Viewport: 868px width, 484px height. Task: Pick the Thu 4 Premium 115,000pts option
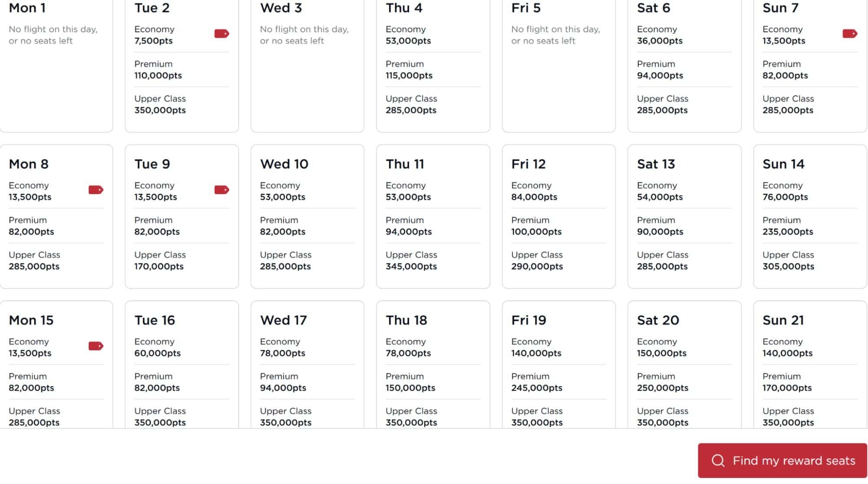tap(409, 69)
